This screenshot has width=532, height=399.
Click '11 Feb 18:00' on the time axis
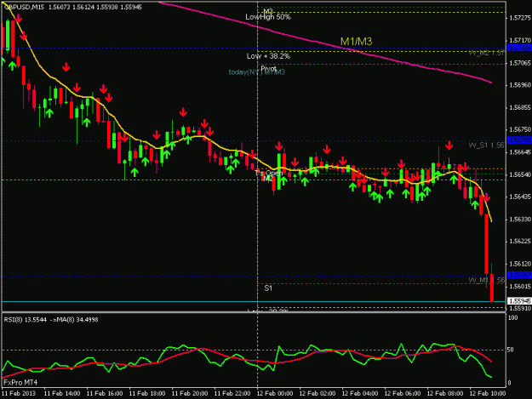147,394
